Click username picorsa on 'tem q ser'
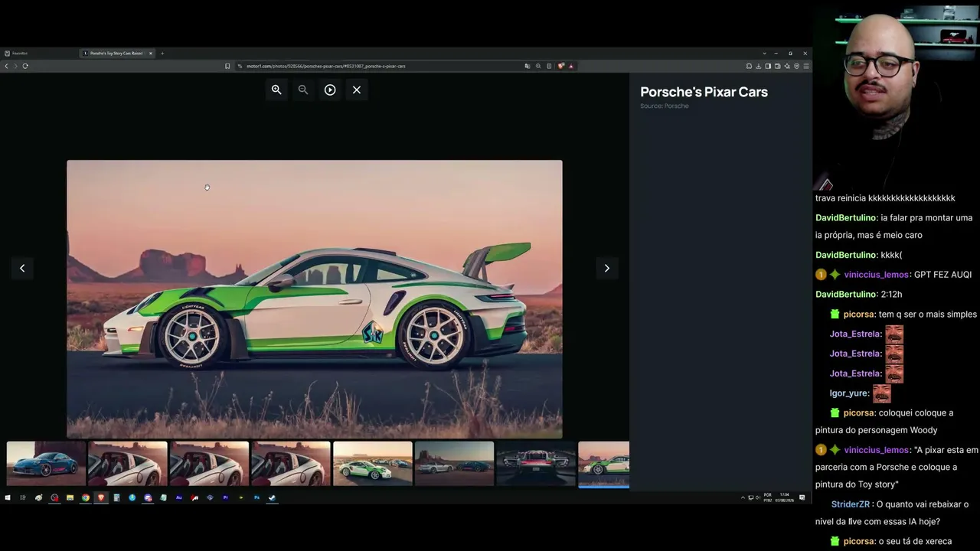This screenshot has width=980, height=551. (859, 315)
